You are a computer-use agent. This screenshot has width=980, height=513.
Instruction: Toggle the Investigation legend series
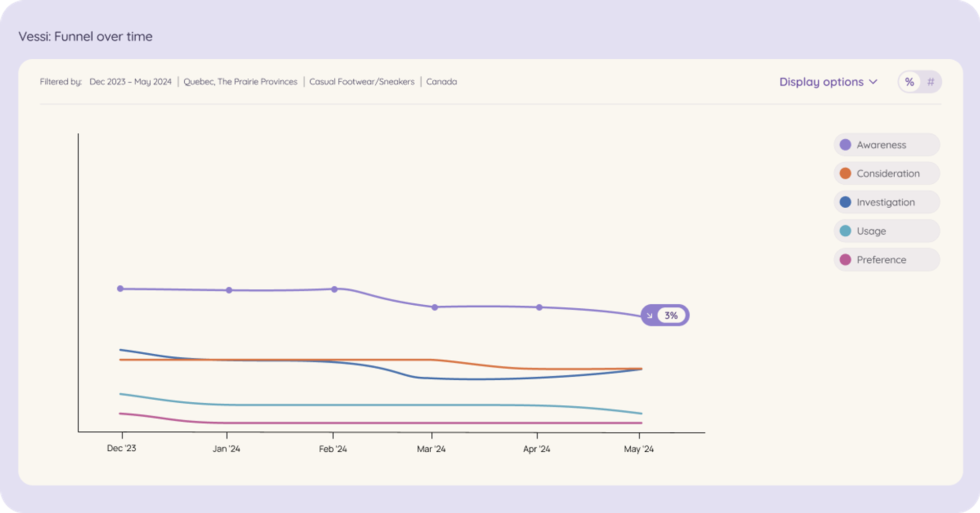coord(887,202)
